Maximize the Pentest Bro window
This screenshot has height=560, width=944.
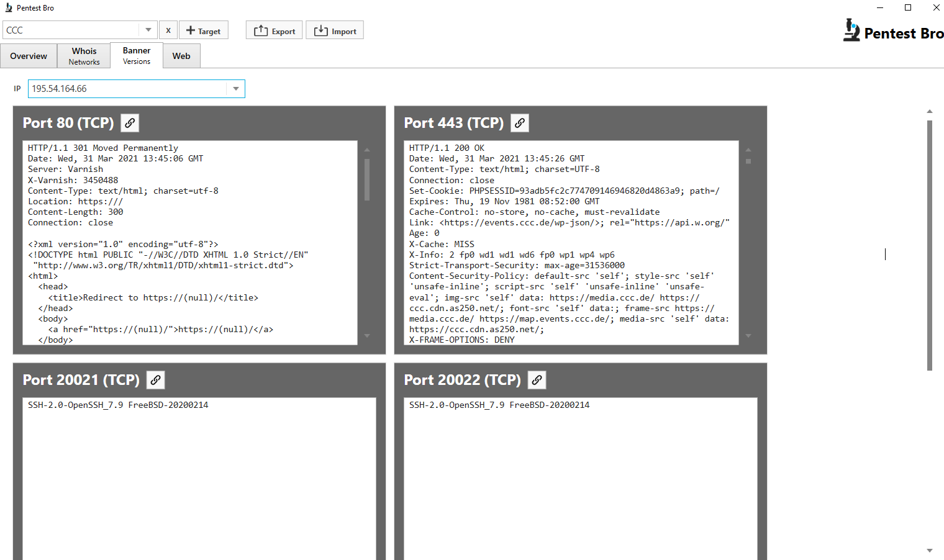click(x=908, y=7)
